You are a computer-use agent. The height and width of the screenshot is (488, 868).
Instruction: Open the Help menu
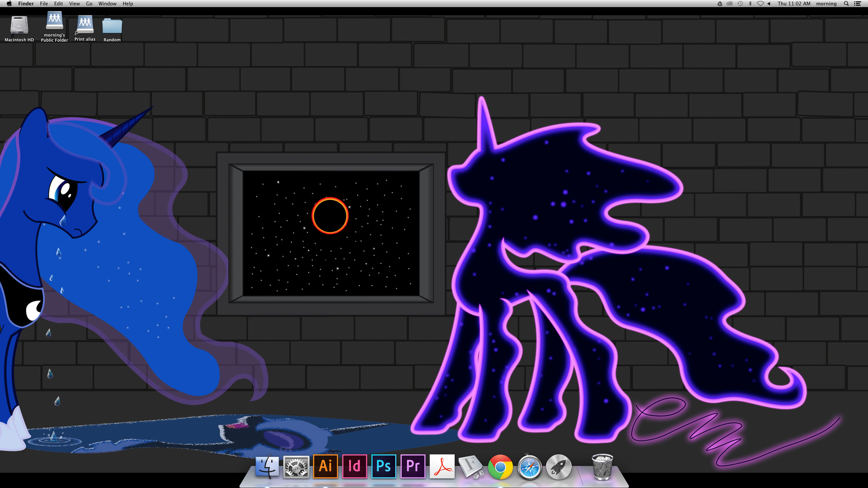(x=128, y=4)
